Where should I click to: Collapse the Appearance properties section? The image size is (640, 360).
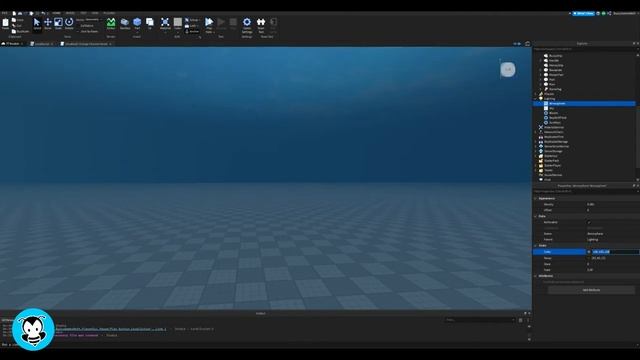(536, 198)
